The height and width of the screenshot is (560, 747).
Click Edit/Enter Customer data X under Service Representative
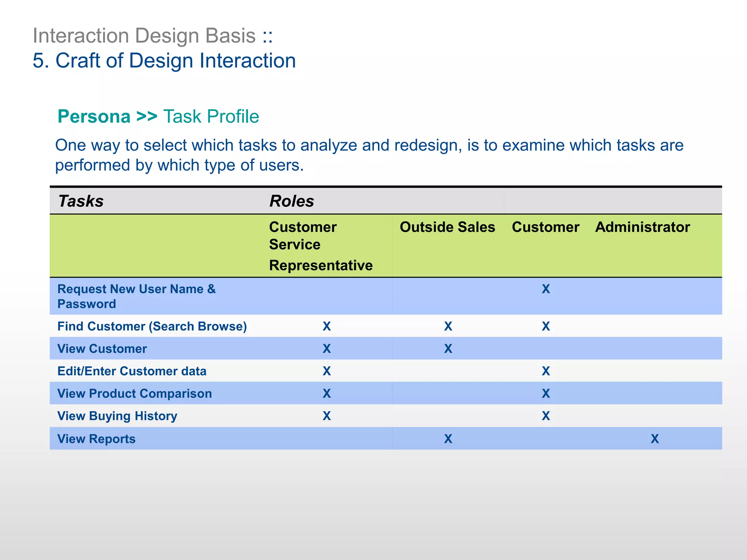327,371
